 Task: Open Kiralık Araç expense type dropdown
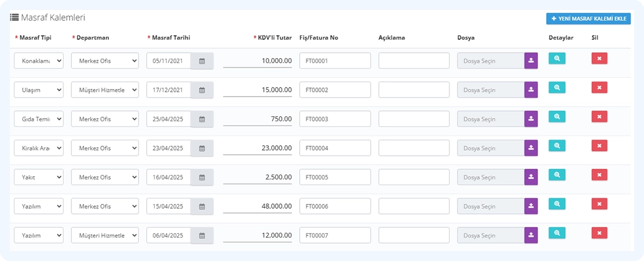tap(39, 148)
